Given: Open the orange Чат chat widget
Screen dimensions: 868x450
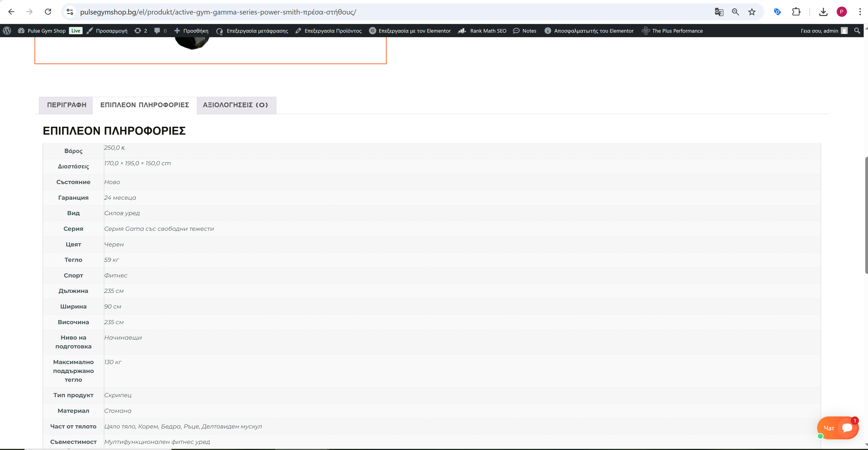Looking at the screenshot, I should tap(838, 428).
